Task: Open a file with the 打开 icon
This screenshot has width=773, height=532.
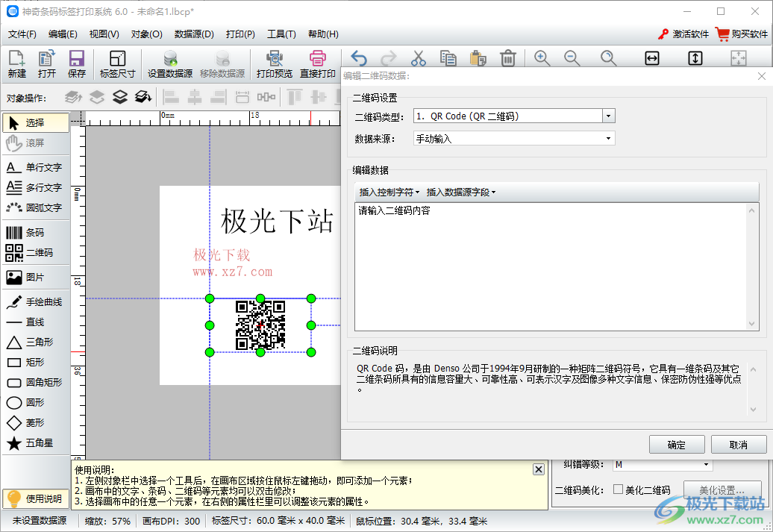Action: (x=46, y=64)
